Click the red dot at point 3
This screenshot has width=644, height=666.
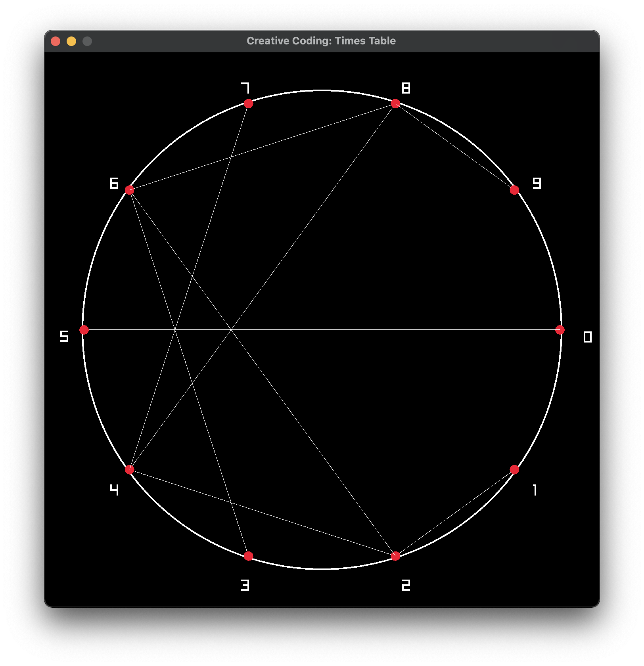tap(248, 556)
